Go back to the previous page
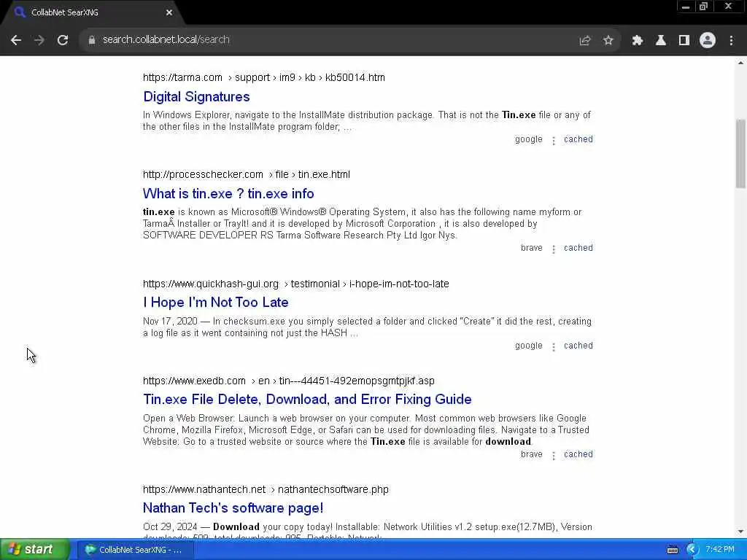The height and width of the screenshot is (560, 747). click(x=16, y=40)
